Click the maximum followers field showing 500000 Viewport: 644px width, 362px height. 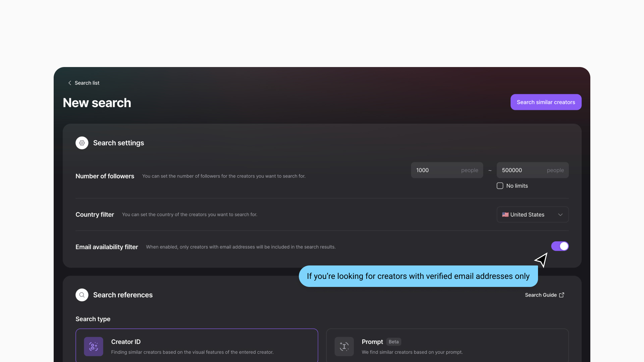click(x=522, y=170)
